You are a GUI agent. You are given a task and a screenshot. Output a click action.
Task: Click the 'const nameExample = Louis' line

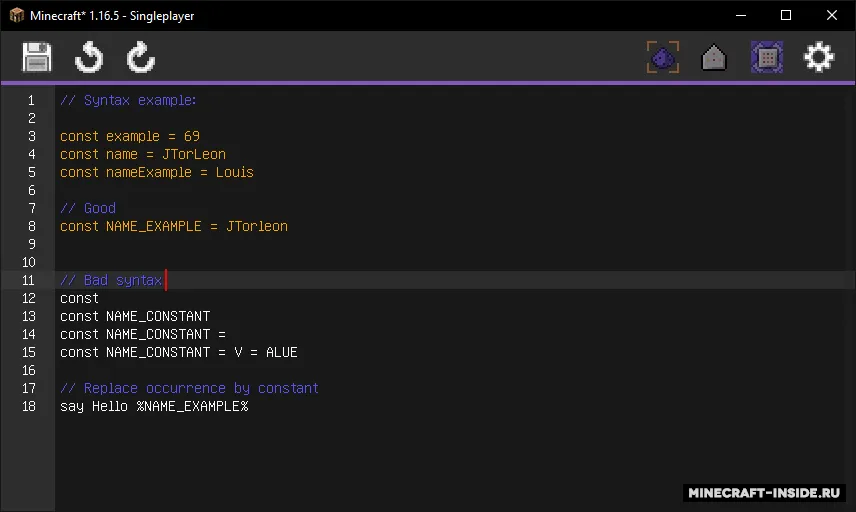[x=157, y=172]
